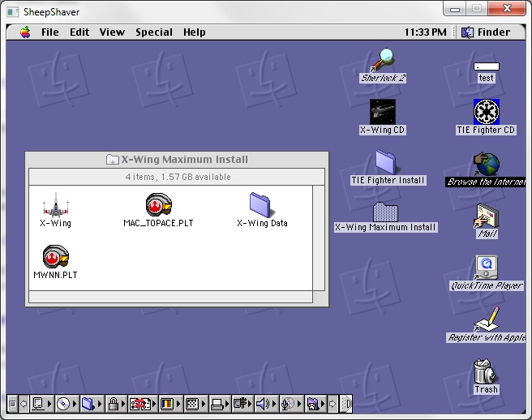532x420 pixels.
Task: Click the vertical scrollbar of the folder window
Action: click(x=319, y=238)
